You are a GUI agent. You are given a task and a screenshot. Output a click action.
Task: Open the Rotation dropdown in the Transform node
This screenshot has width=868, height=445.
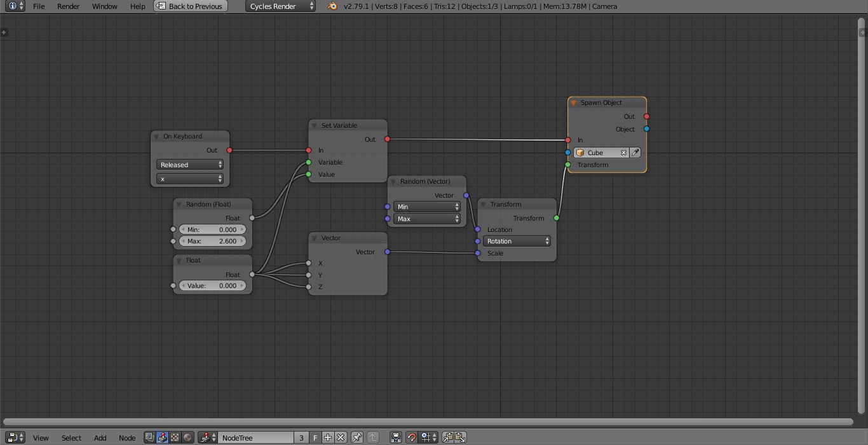[x=516, y=241]
